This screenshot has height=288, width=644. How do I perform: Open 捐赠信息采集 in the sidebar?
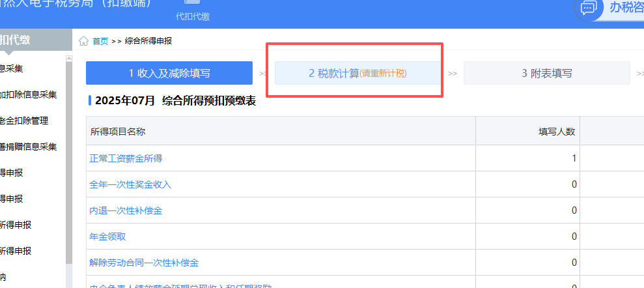[x=29, y=147]
